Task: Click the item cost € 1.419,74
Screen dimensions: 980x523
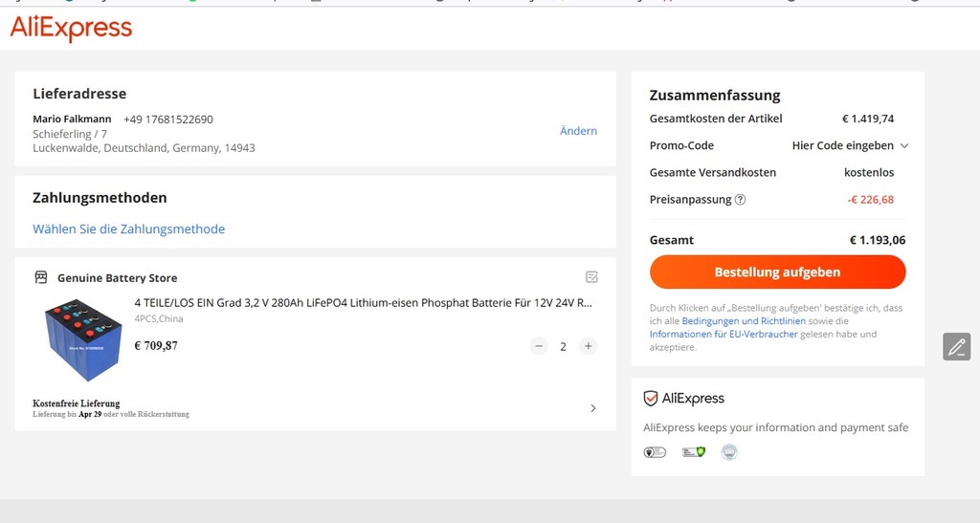Action: click(868, 119)
